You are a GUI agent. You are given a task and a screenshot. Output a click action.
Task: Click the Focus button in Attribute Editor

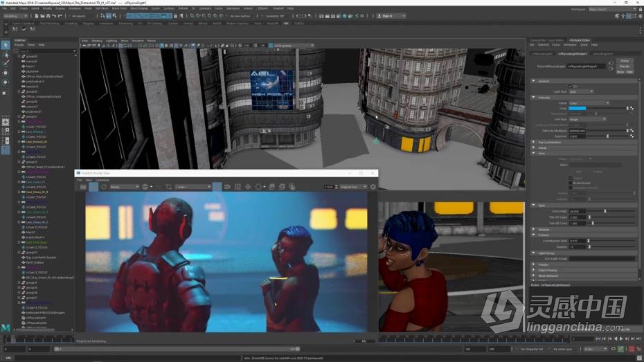[625, 61]
